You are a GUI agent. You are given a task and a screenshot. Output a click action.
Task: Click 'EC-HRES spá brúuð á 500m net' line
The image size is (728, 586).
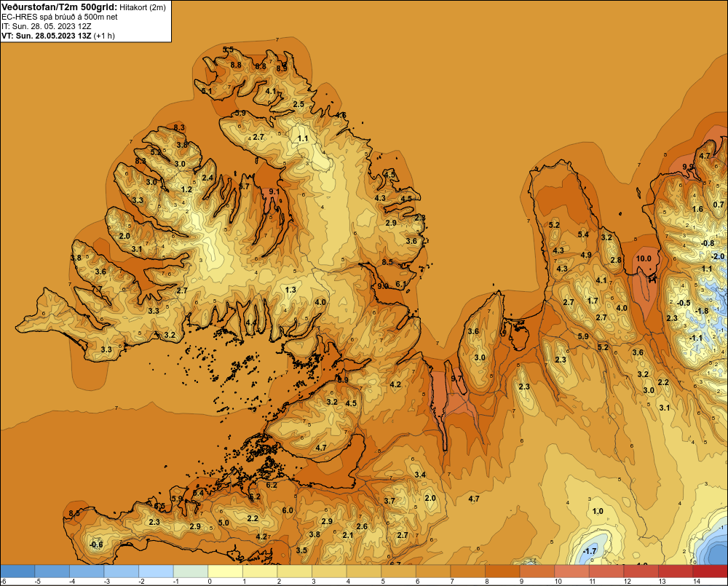(60, 17)
